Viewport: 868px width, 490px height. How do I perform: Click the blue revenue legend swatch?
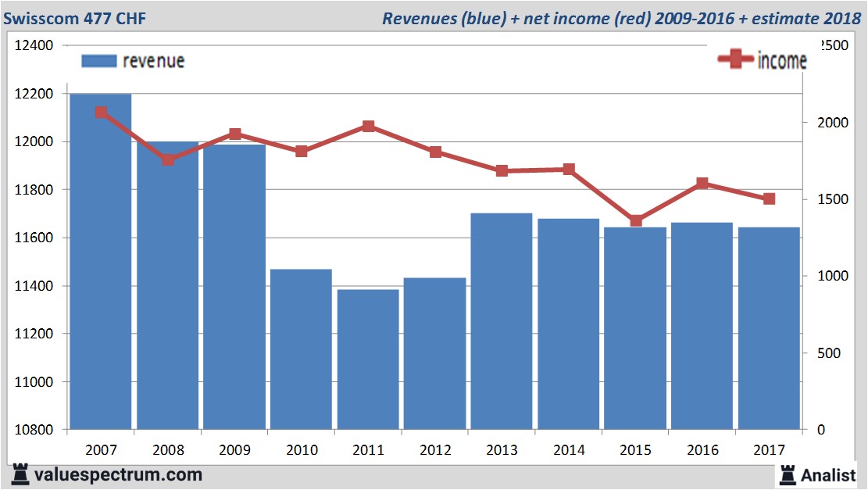click(99, 61)
